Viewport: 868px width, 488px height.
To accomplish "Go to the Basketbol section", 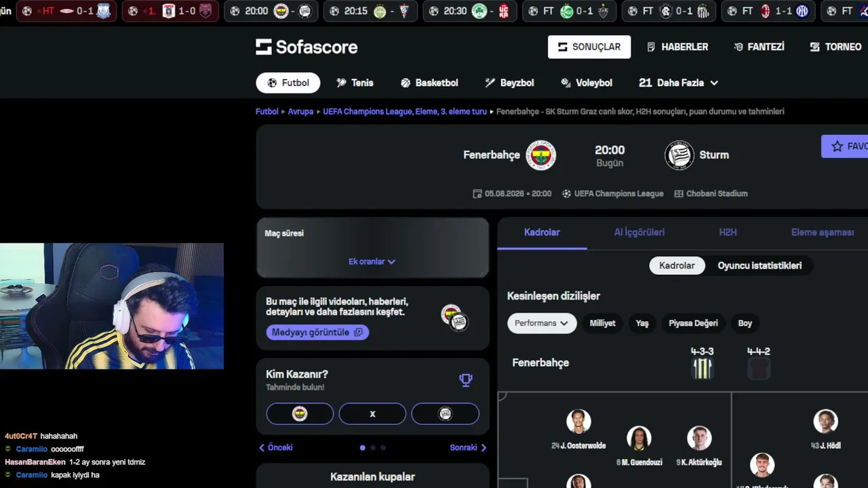I will click(429, 83).
